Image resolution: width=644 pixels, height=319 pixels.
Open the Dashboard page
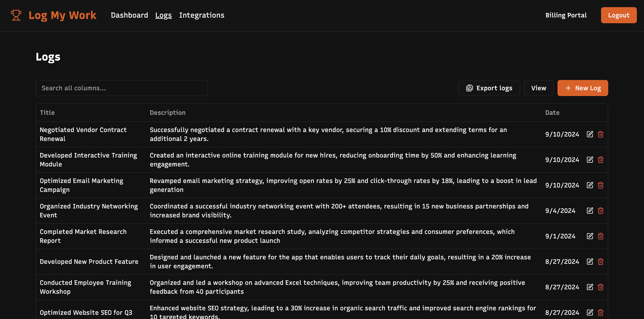pyautogui.click(x=129, y=15)
